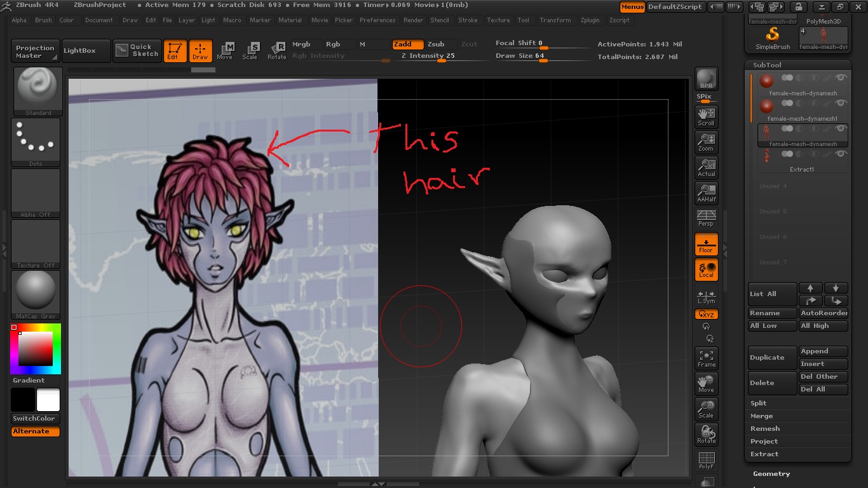Select the Scroll canvas tool
The image size is (868, 488).
point(706,116)
